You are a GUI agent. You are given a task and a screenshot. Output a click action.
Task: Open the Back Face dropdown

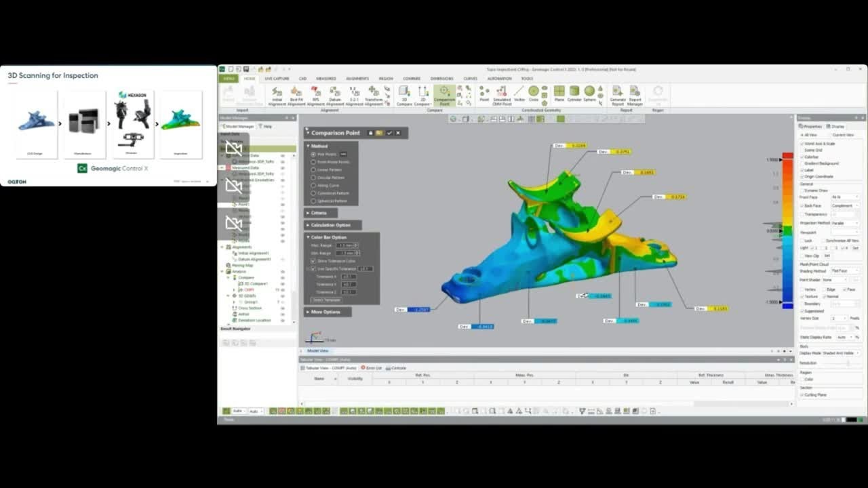tap(845, 205)
